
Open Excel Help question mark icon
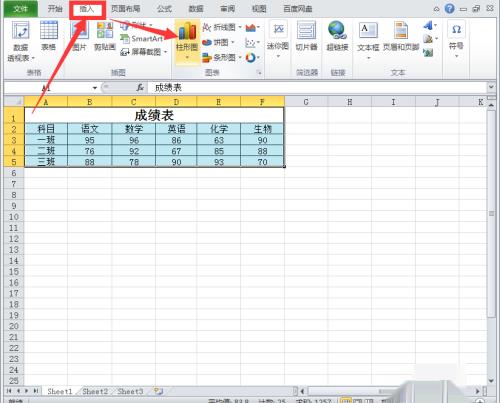pyautogui.click(x=450, y=8)
